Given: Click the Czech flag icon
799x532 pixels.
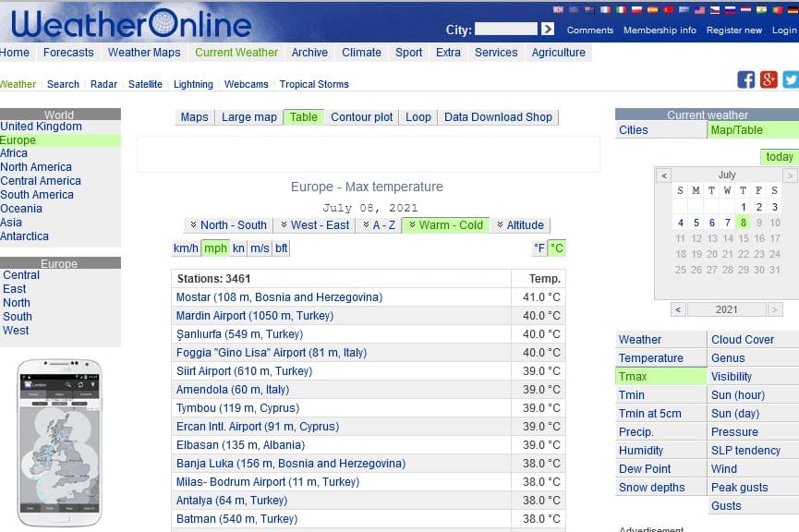Looking at the screenshot, I should click(715, 9).
